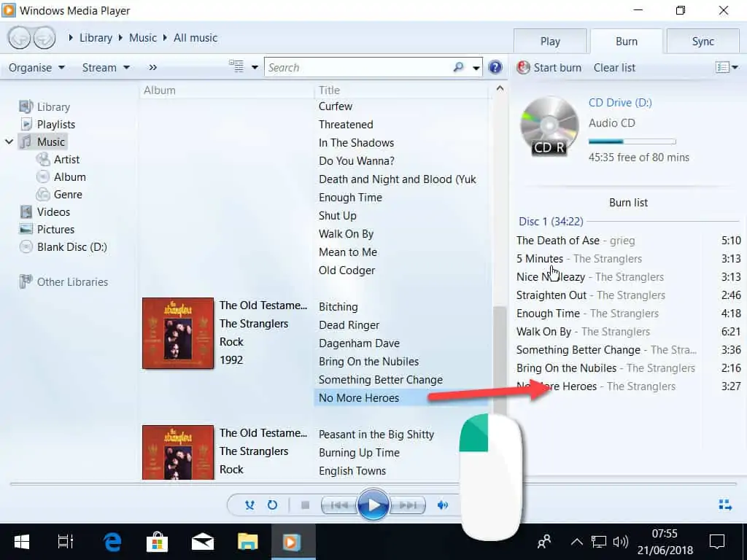Viewport: 747px width, 560px height.
Task: Open the Burn options dropdown
Action: click(727, 67)
